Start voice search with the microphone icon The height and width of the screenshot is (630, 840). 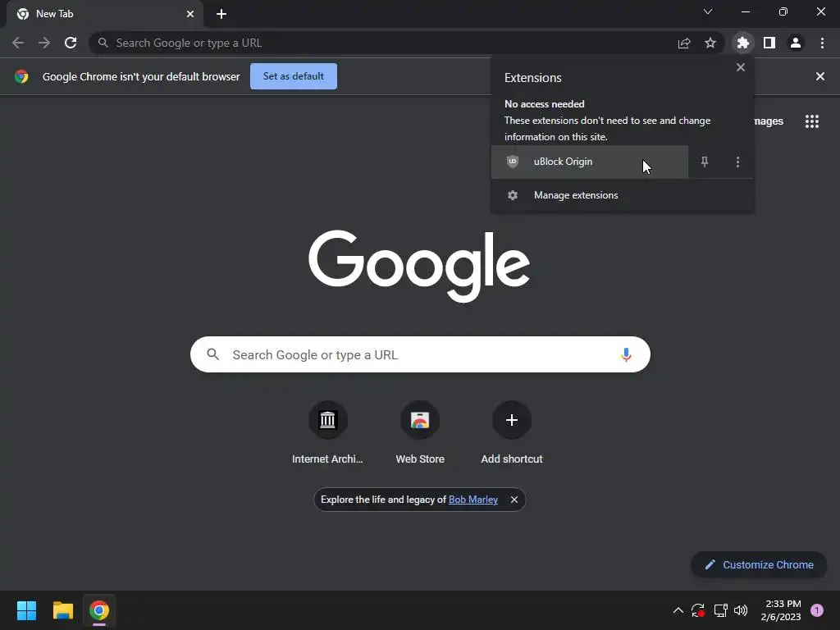tap(626, 354)
